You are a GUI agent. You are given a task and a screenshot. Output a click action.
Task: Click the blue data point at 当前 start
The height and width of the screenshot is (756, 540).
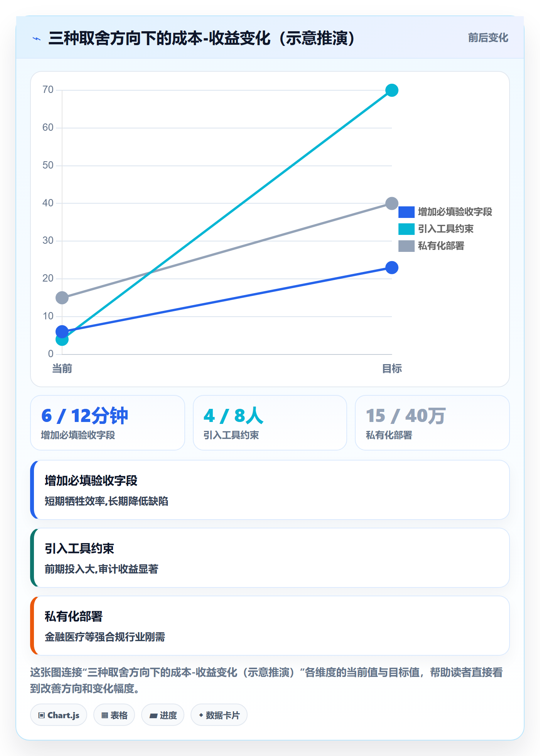(62, 332)
